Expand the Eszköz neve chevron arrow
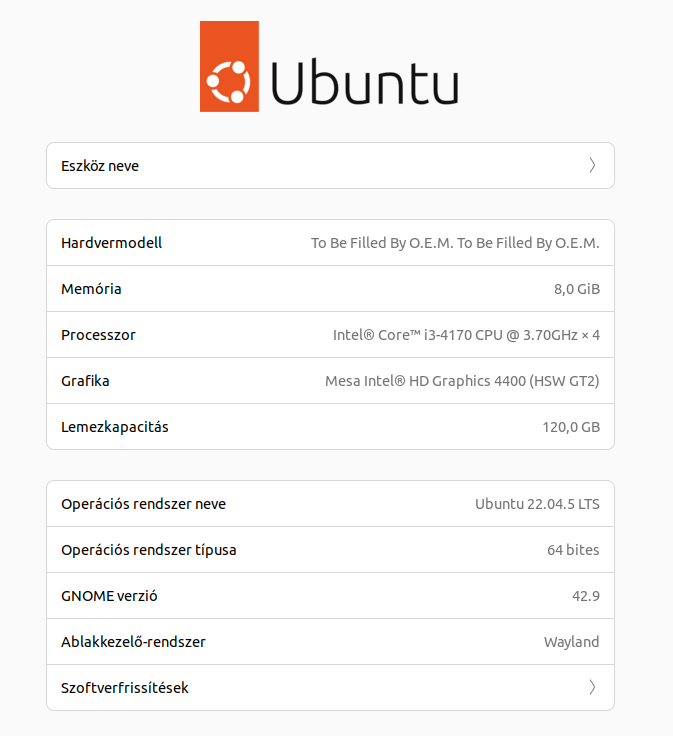The height and width of the screenshot is (736, 673). 592,165
